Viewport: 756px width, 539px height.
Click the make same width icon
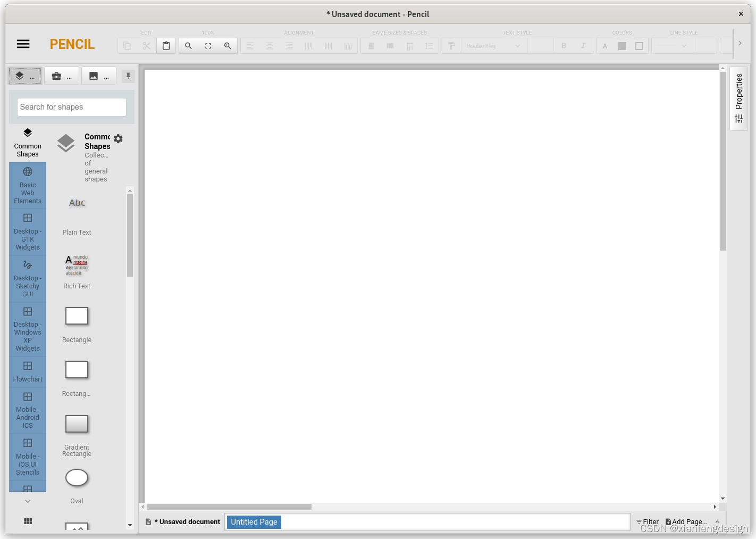[371, 46]
